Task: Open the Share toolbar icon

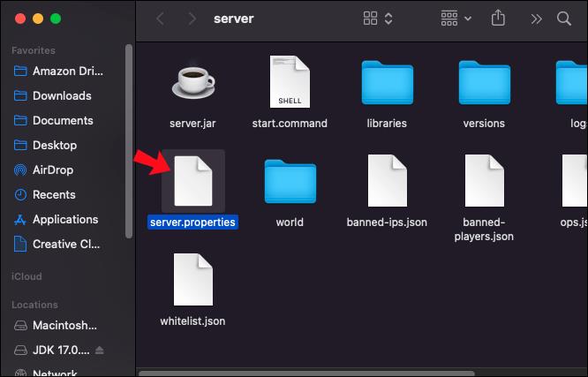Action: pyautogui.click(x=498, y=18)
